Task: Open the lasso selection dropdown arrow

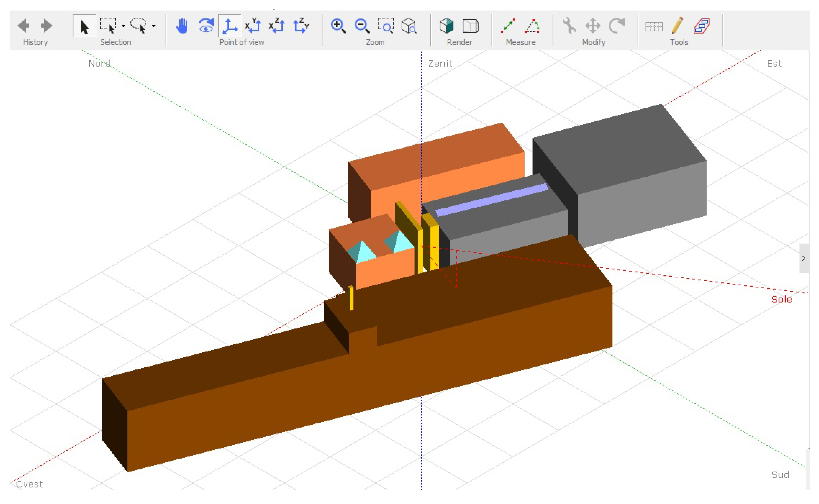Action: click(x=154, y=26)
